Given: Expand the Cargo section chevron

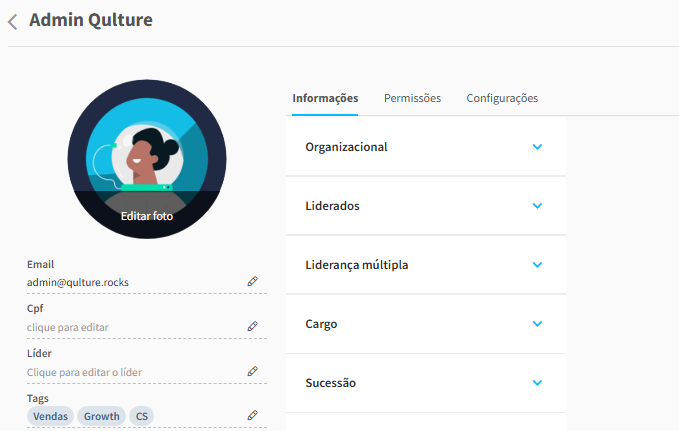Looking at the screenshot, I should point(537,324).
